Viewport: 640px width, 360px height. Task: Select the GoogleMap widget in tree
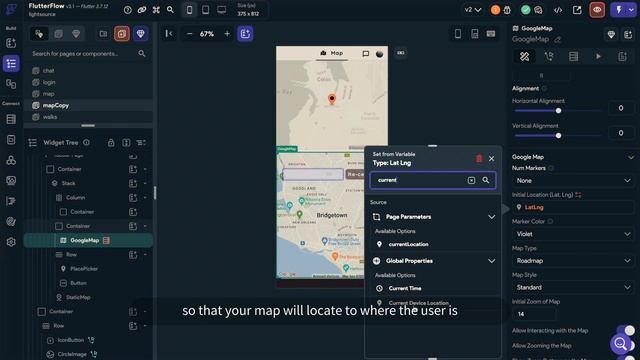point(88,240)
